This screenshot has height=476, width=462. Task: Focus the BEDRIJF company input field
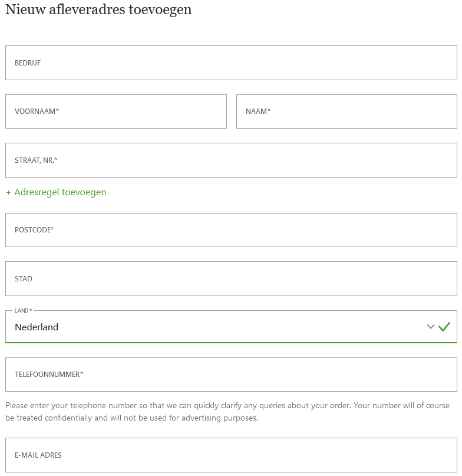tap(231, 63)
